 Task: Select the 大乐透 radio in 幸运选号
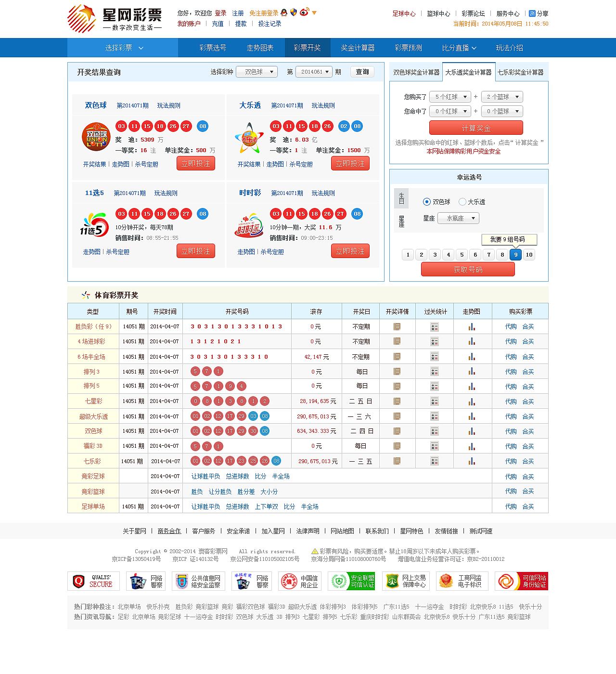(x=462, y=202)
